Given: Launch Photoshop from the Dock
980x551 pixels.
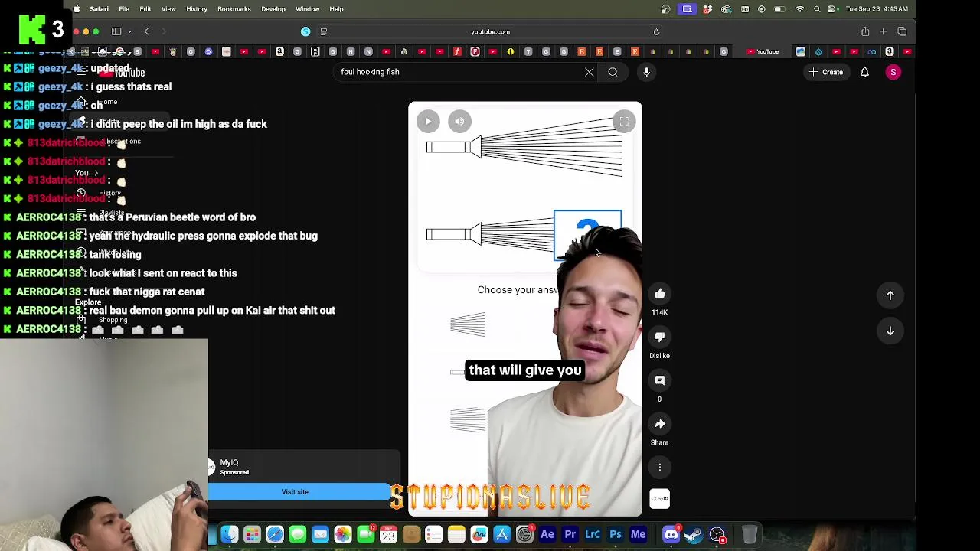Looking at the screenshot, I should tap(616, 534).
